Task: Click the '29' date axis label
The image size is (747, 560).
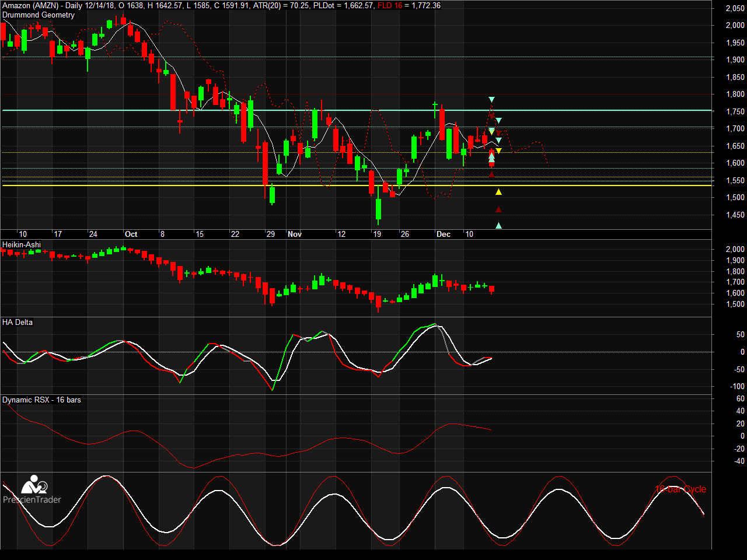Action: [x=271, y=234]
